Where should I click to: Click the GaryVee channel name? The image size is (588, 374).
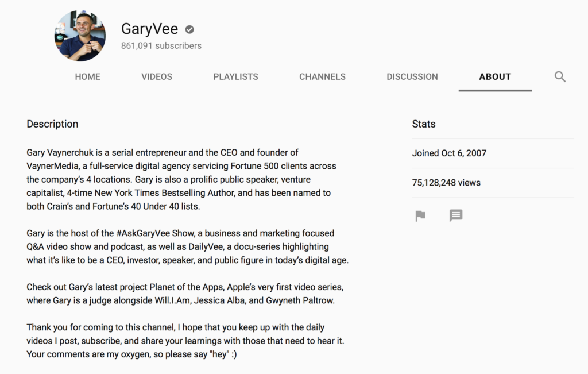point(149,29)
